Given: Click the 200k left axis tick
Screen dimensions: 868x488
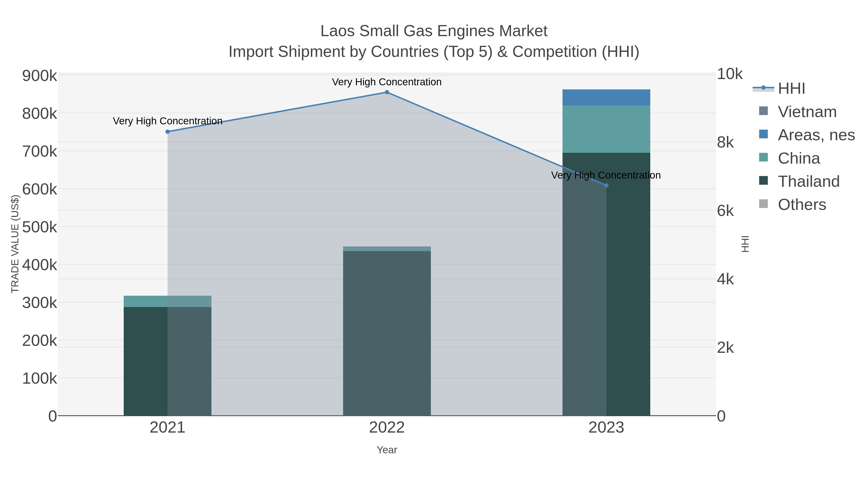Looking at the screenshot, I should (x=40, y=341).
